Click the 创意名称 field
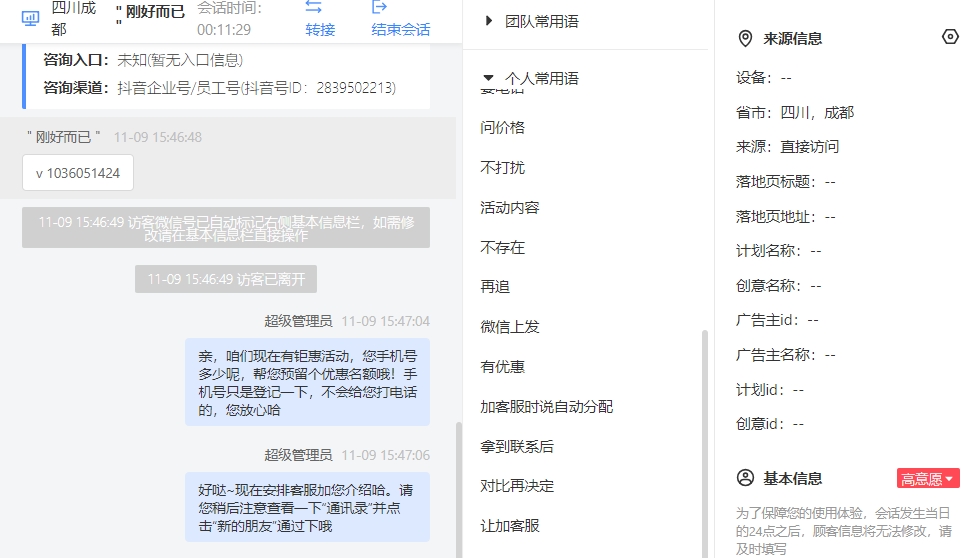Screen dimensions: 979x558 779,286
